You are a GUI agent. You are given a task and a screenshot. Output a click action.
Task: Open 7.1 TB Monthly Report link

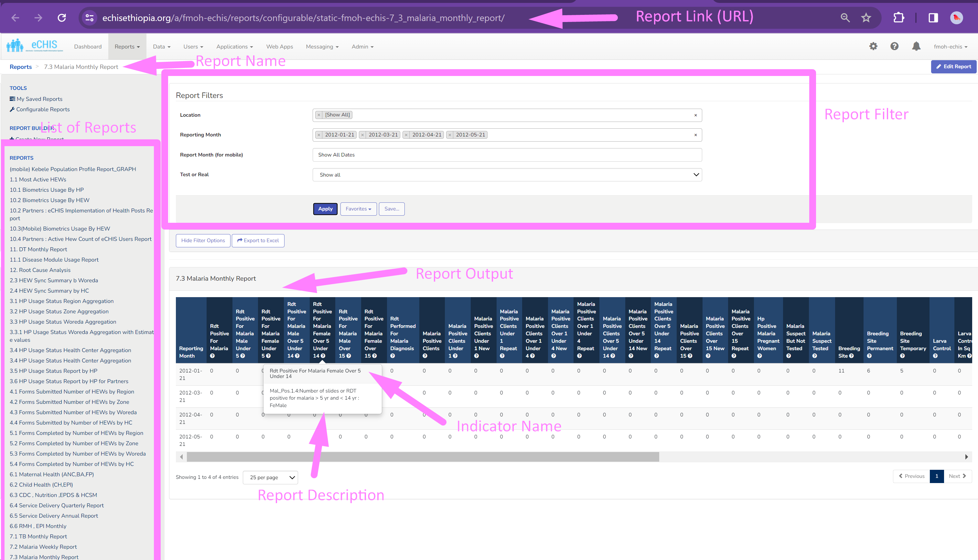38,536
